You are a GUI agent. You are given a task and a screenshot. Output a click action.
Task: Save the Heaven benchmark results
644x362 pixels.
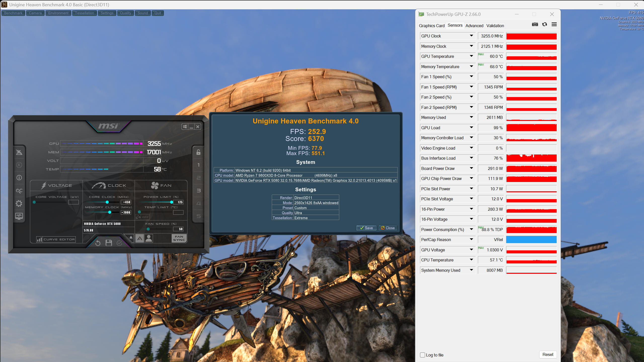coord(366,228)
